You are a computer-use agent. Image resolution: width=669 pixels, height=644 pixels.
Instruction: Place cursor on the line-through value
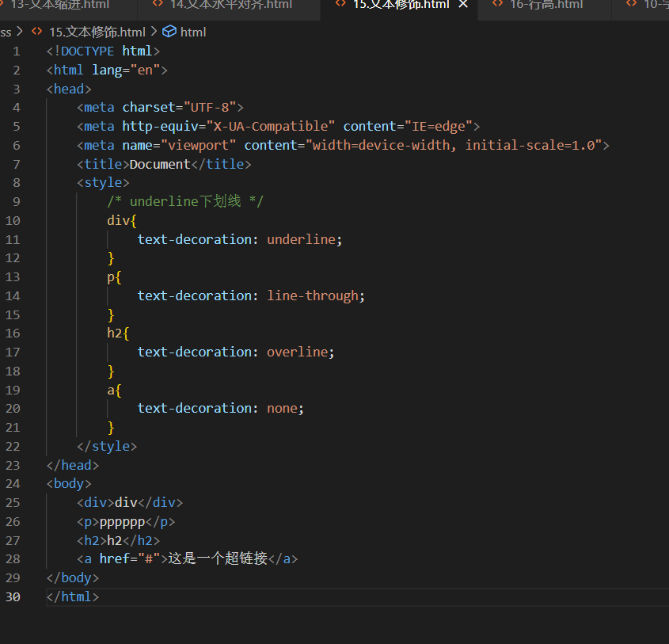click(x=313, y=295)
